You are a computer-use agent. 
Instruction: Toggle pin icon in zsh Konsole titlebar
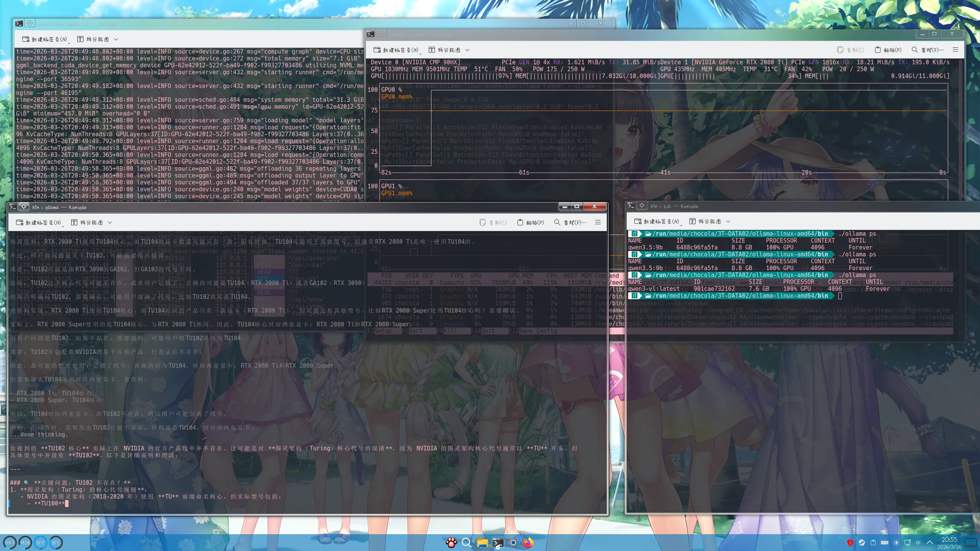click(x=642, y=205)
